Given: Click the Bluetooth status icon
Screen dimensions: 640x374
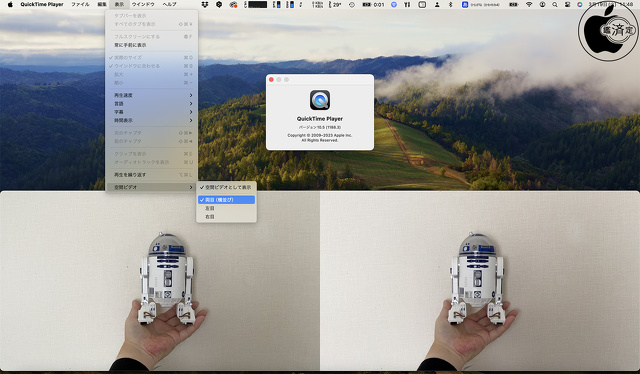Looking at the screenshot, I should coord(451,4).
